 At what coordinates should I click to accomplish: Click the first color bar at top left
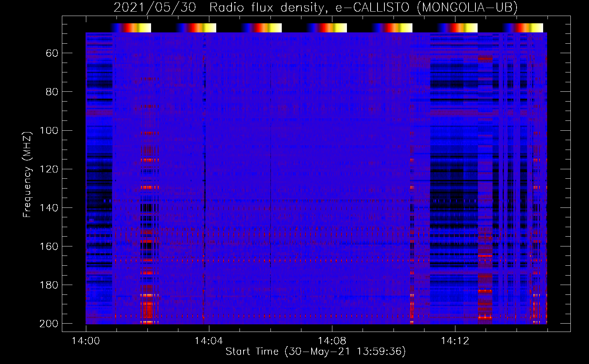tap(131, 28)
